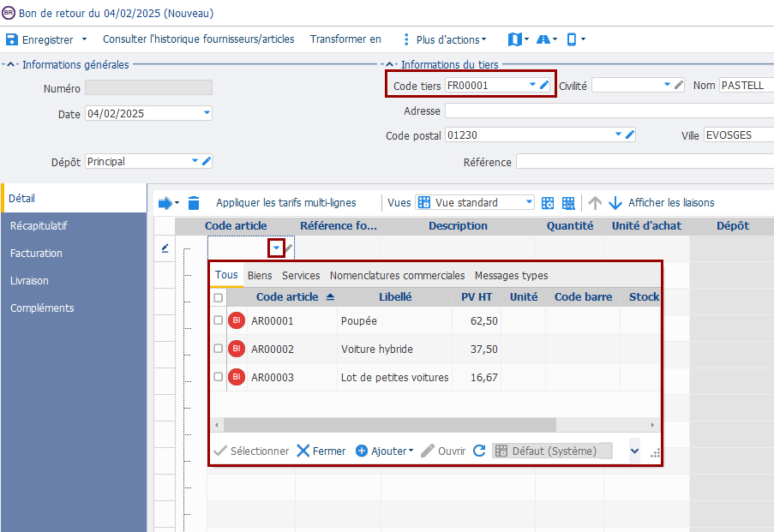Click the Ouvrir pencil icon in popup
This screenshot has height=532, width=774.
(x=428, y=451)
